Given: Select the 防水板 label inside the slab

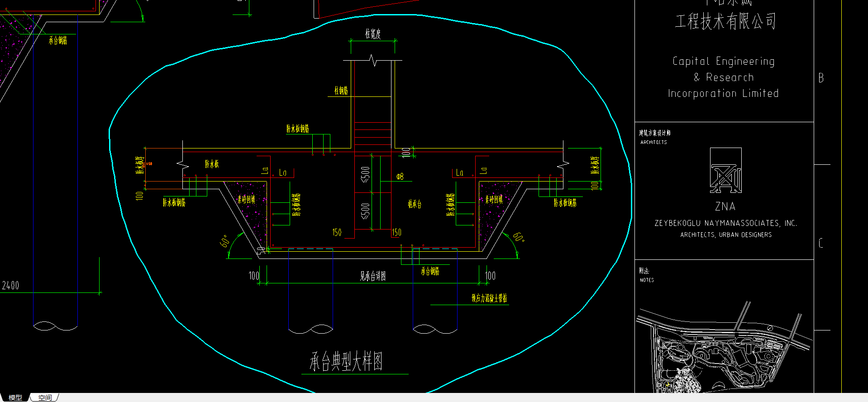Looking at the screenshot, I should click(x=212, y=164).
